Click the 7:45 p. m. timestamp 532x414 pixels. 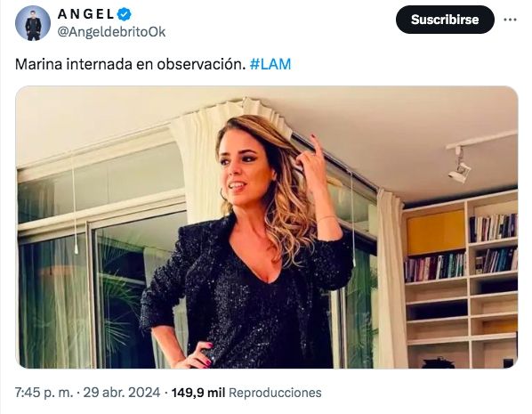[44, 393]
